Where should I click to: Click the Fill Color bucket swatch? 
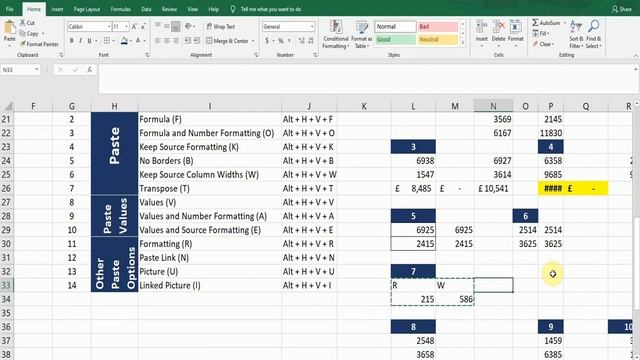click(x=124, y=40)
